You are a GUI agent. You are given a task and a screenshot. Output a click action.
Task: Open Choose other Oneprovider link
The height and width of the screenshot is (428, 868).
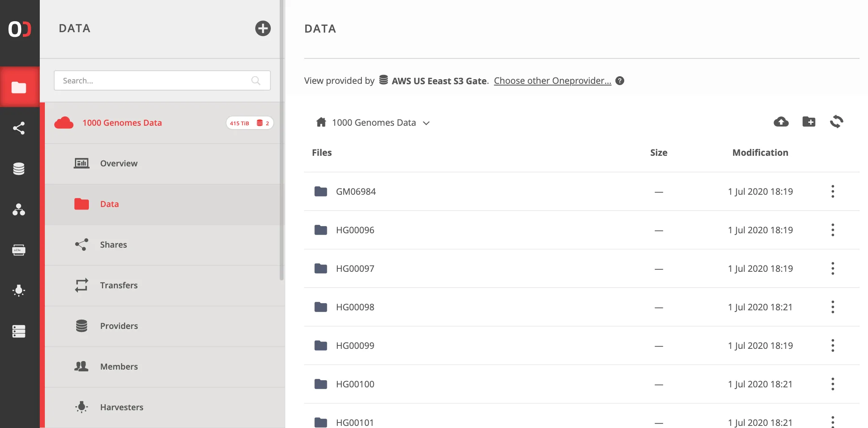[x=553, y=80]
